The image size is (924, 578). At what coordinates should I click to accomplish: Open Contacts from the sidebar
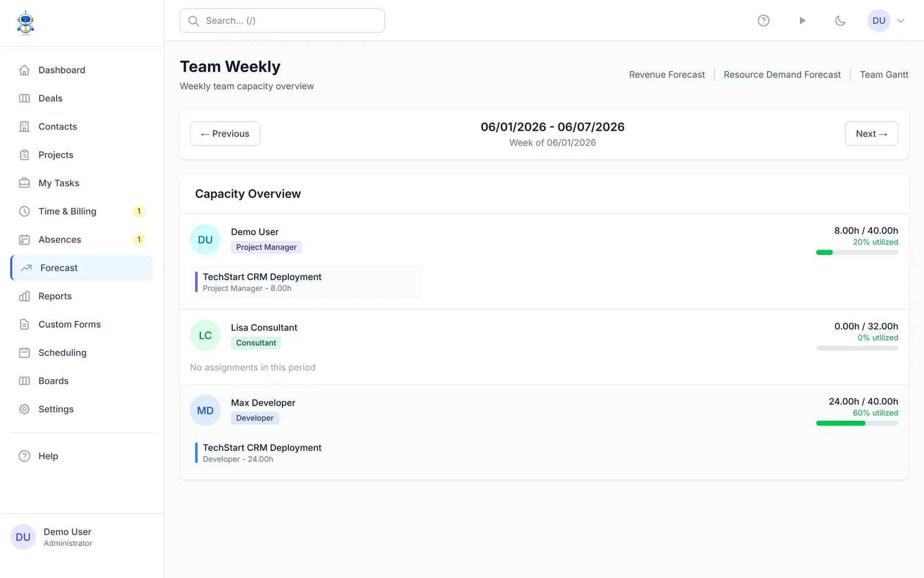coord(81,127)
